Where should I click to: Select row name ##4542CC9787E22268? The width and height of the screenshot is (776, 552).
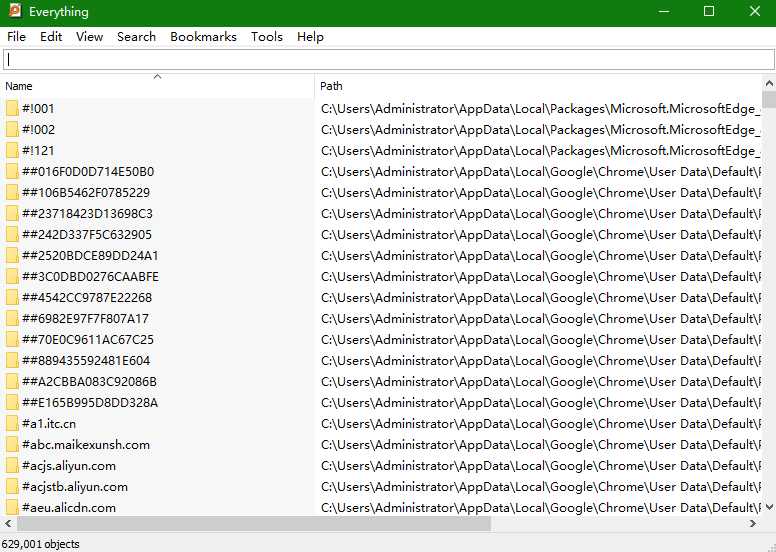click(x=87, y=298)
